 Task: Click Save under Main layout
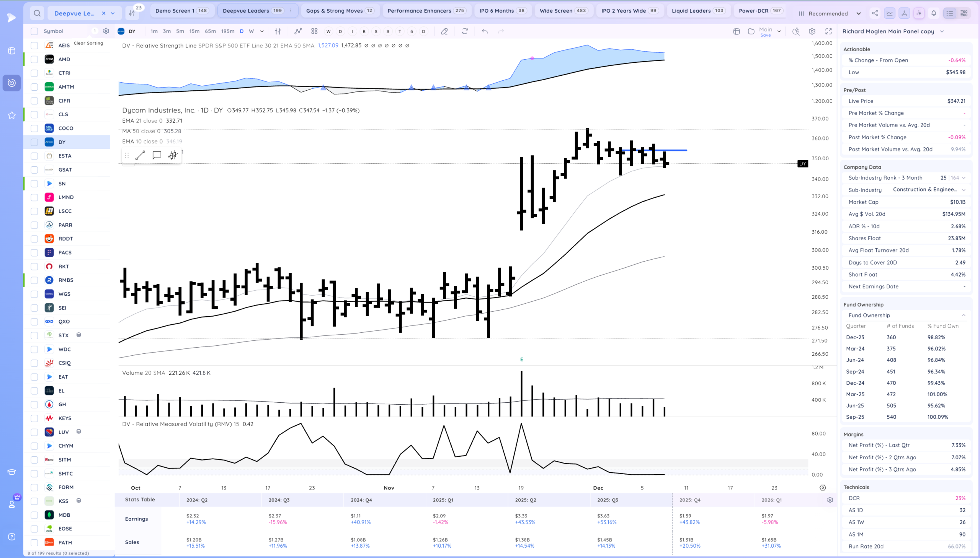point(765,35)
